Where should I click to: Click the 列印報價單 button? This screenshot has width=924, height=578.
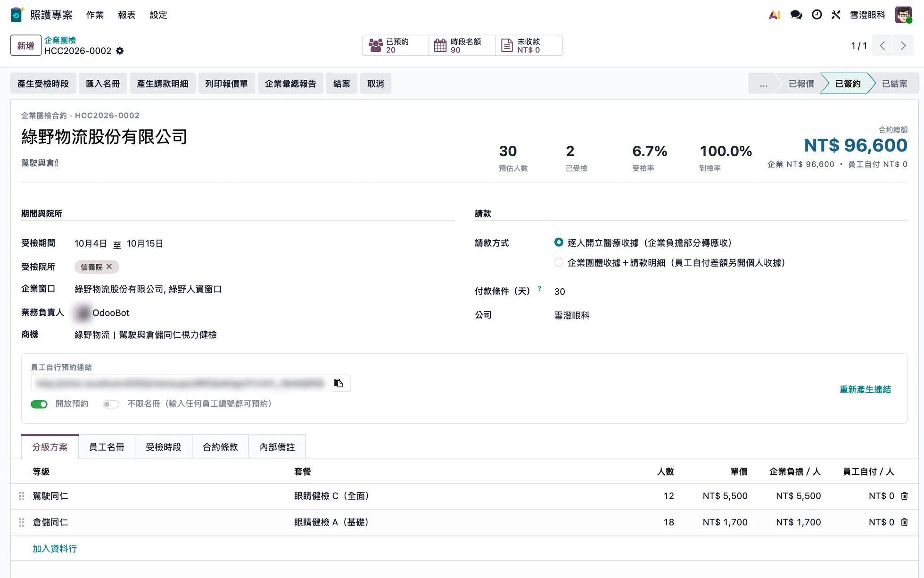click(226, 84)
